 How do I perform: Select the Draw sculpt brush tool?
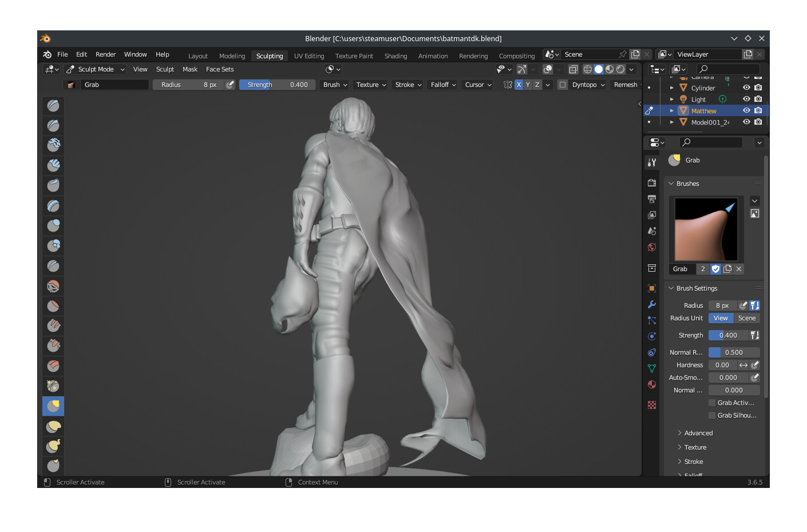coord(53,105)
